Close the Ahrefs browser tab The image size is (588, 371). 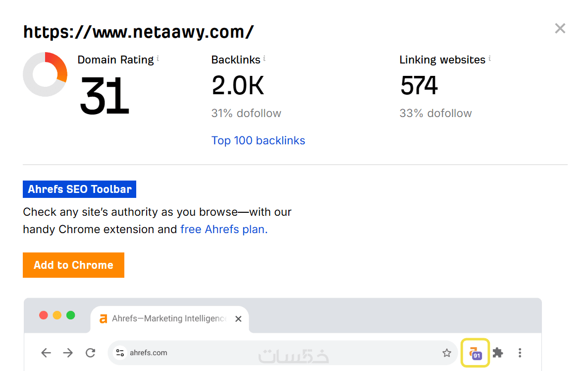(x=238, y=319)
